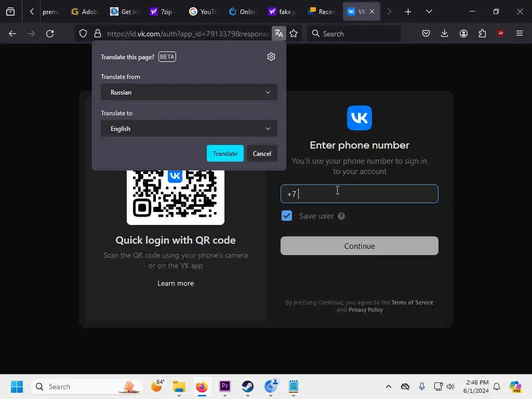Open a new tab with plus button

pos(408,12)
